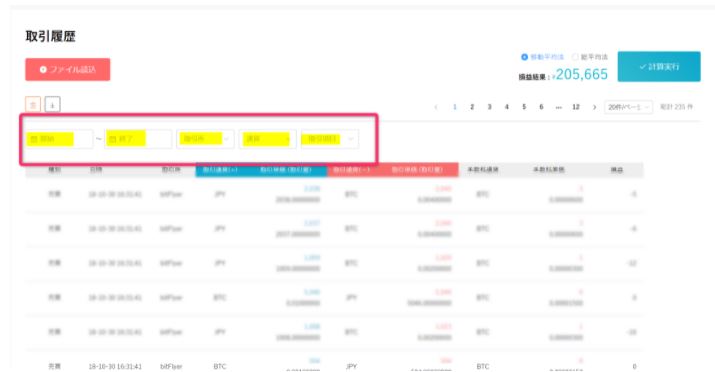The width and height of the screenshot is (715, 372).
Task: Click the trash delete icon button
Action: pyautogui.click(x=33, y=105)
